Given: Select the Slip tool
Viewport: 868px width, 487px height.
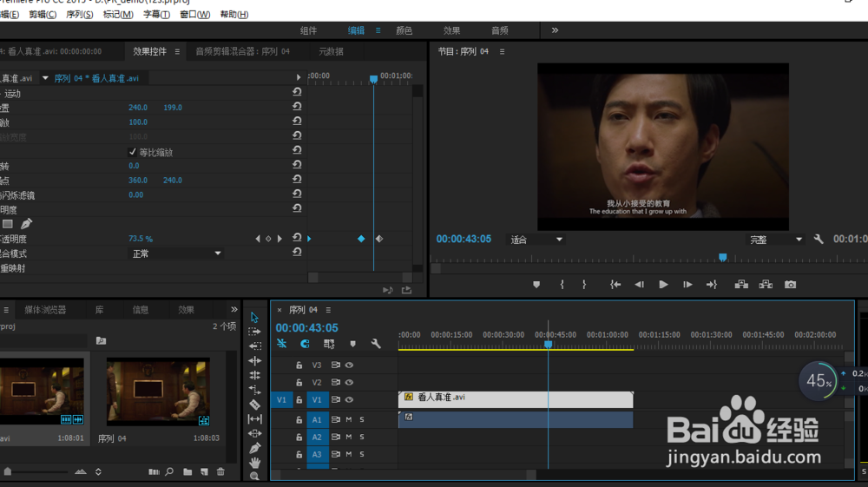Looking at the screenshot, I should point(254,419).
